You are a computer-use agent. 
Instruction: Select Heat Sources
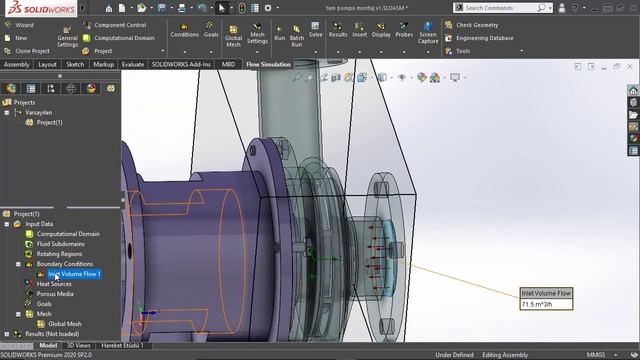click(x=54, y=284)
